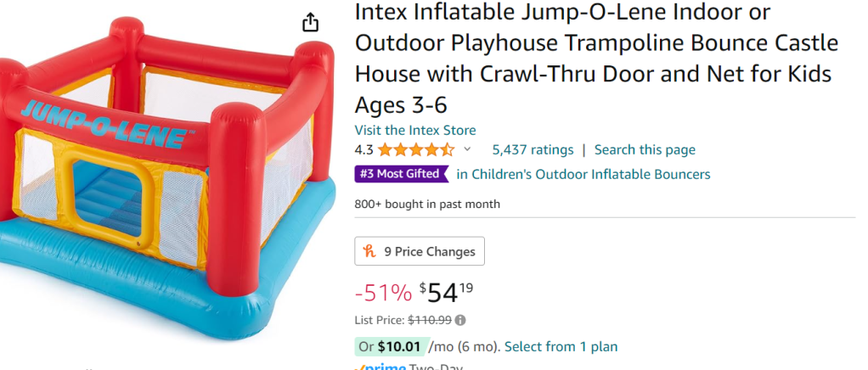Choose Select from 1 plan link
Image resolution: width=868 pixels, height=370 pixels.
point(561,346)
